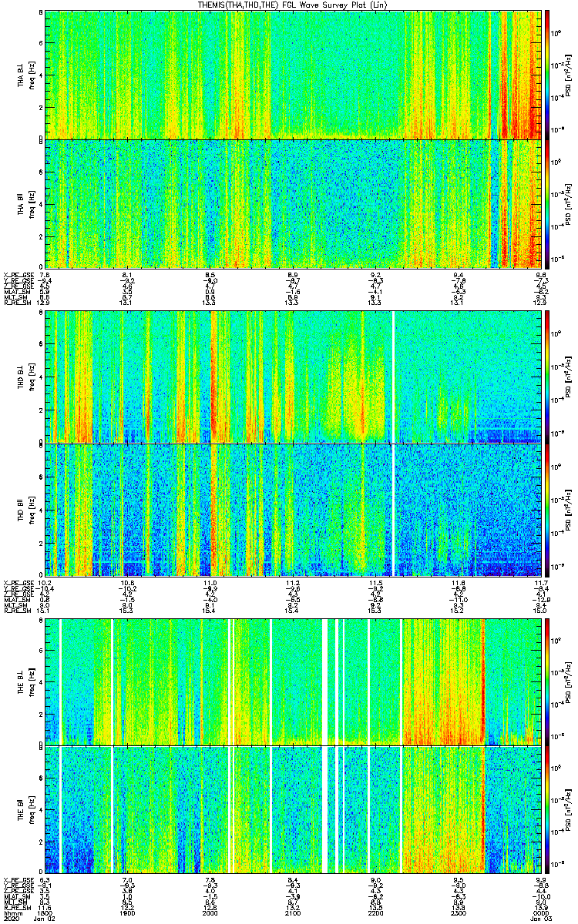Select the THD B-parallel spectrogram panel
This screenshot has height=924, width=578.
pyautogui.click(x=293, y=510)
